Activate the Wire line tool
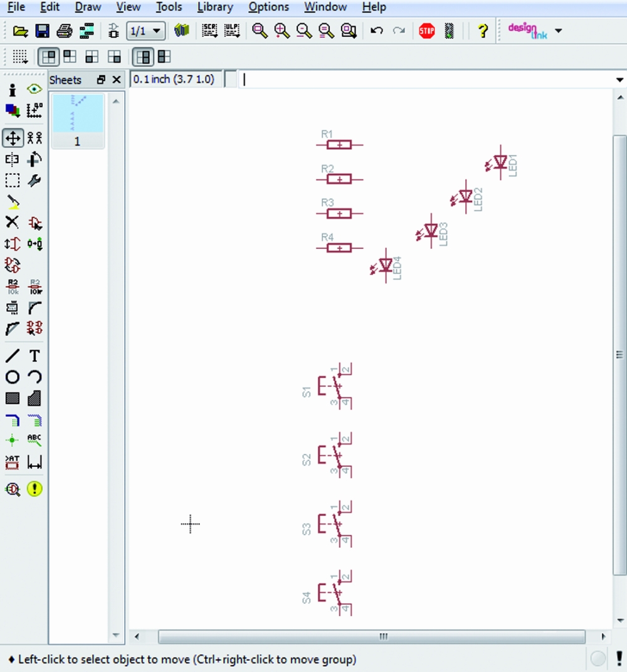Image resolution: width=627 pixels, height=672 pixels. (x=12, y=356)
